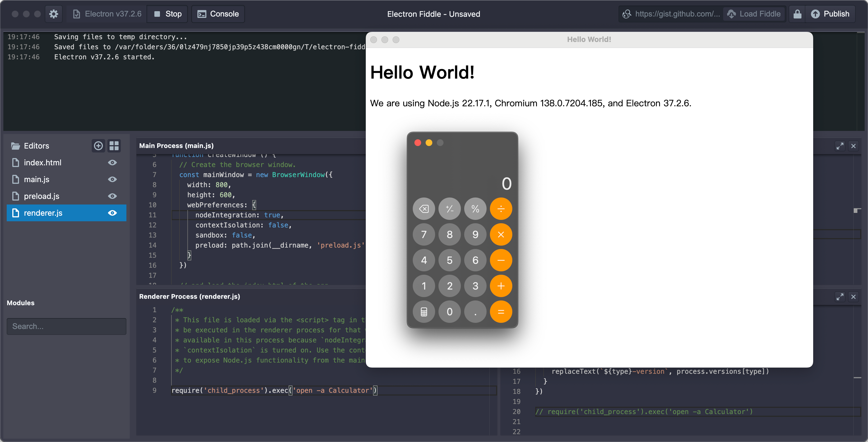Click Calculator equals key
Viewport: 868px width, 442px height.
point(501,312)
